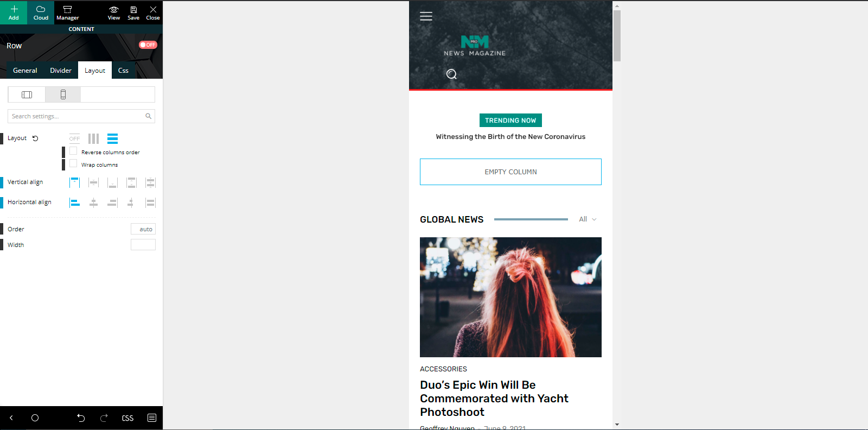Enable Wrap columns checkbox

(x=73, y=163)
